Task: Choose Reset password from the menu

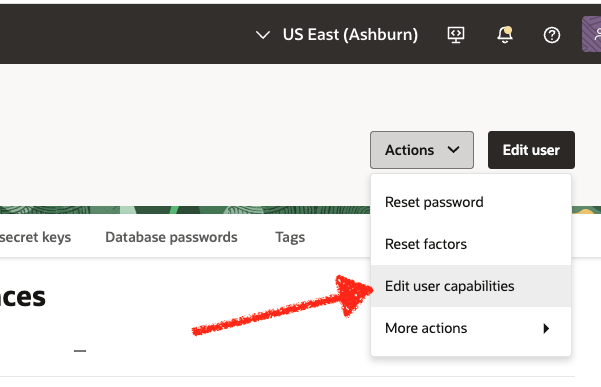Action: click(x=471, y=202)
